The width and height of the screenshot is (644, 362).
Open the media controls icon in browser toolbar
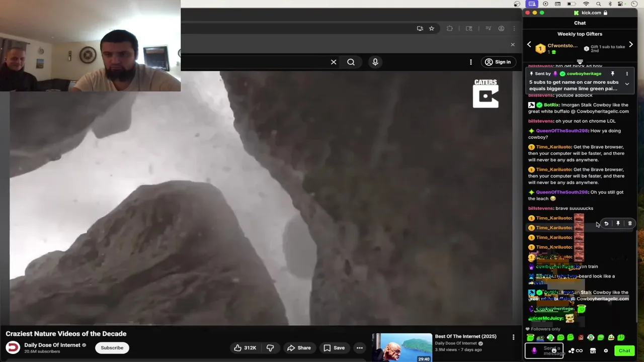click(488, 29)
